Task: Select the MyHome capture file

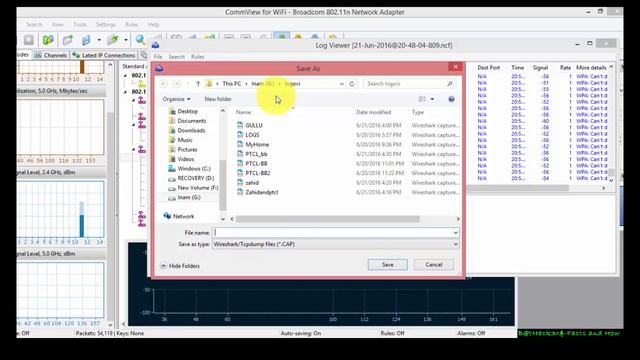Action: click(x=257, y=144)
